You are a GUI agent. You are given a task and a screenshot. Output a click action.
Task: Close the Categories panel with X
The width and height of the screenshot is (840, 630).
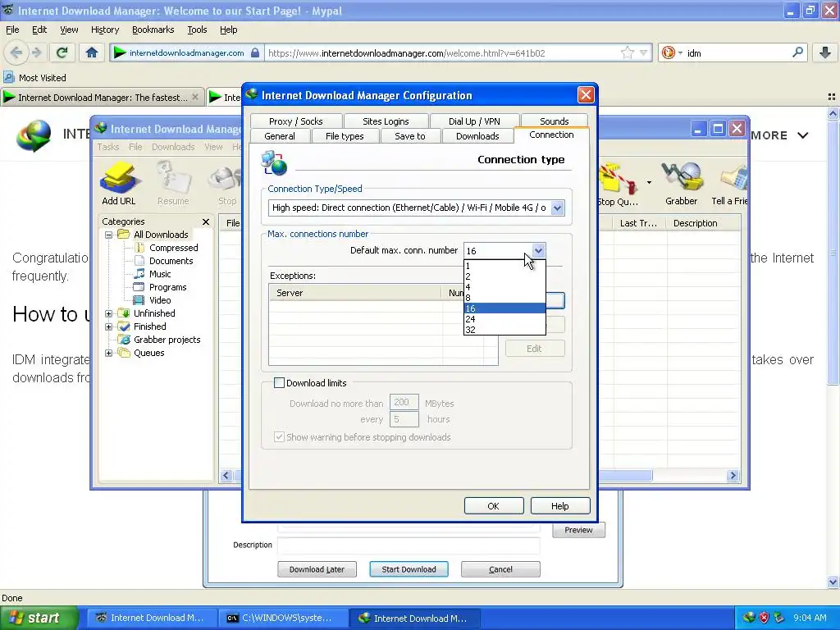pyautogui.click(x=206, y=221)
